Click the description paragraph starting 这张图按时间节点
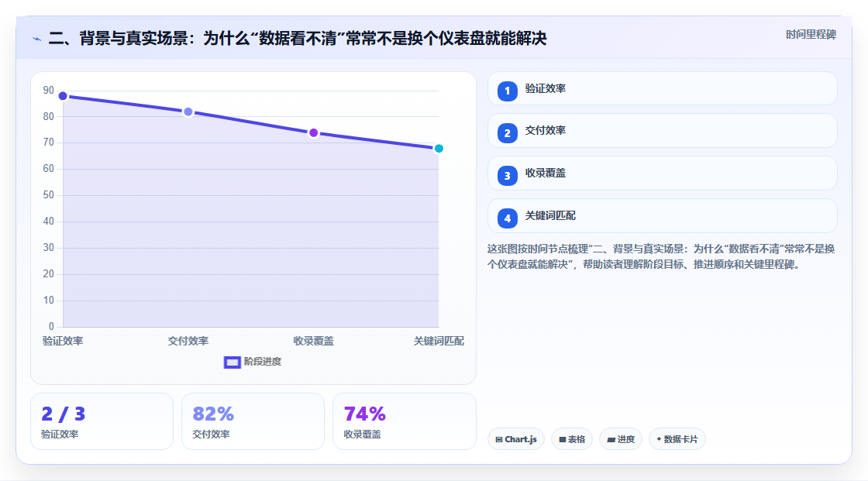 [x=661, y=257]
